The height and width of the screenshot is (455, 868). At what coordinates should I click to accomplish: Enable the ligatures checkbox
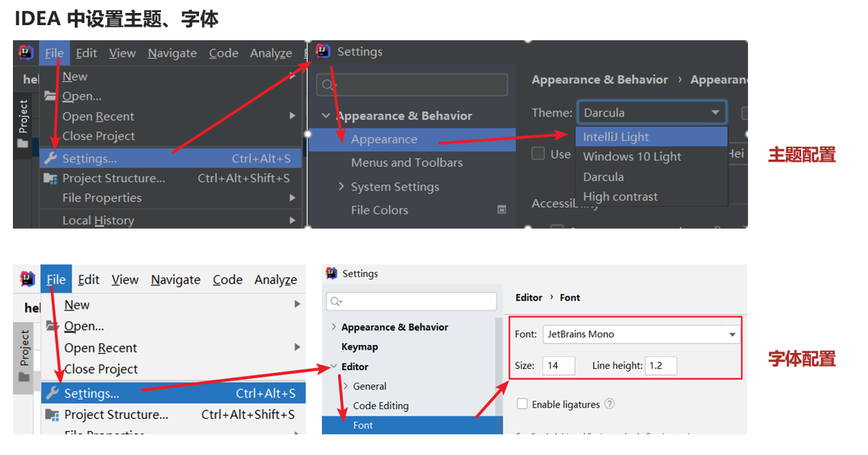[x=522, y=404]
